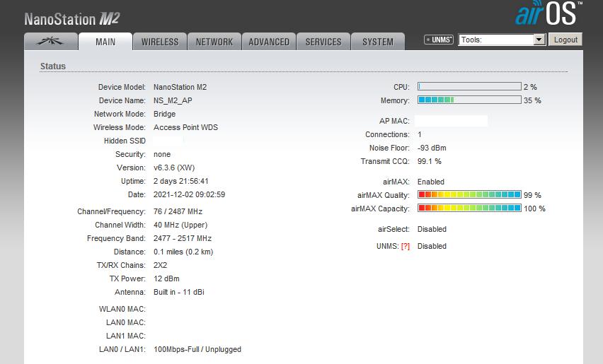
Task: Click the AP MAC value field
Action: point(451,121)
